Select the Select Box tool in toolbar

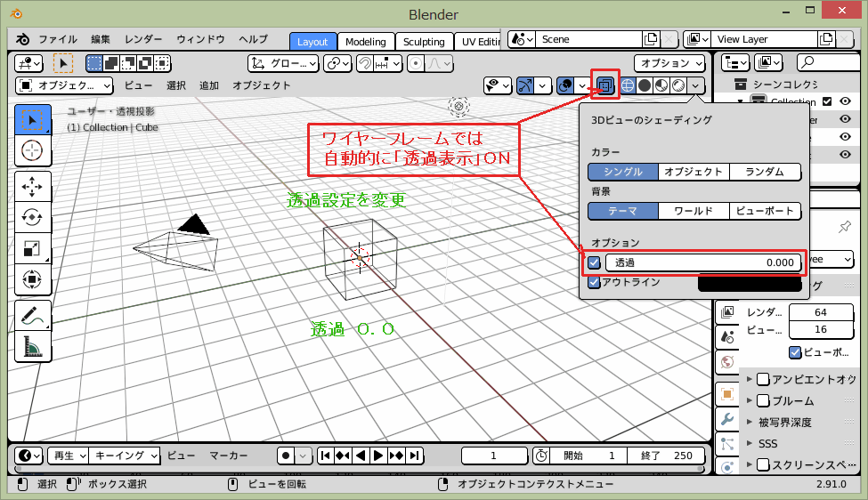pos(33,120)
